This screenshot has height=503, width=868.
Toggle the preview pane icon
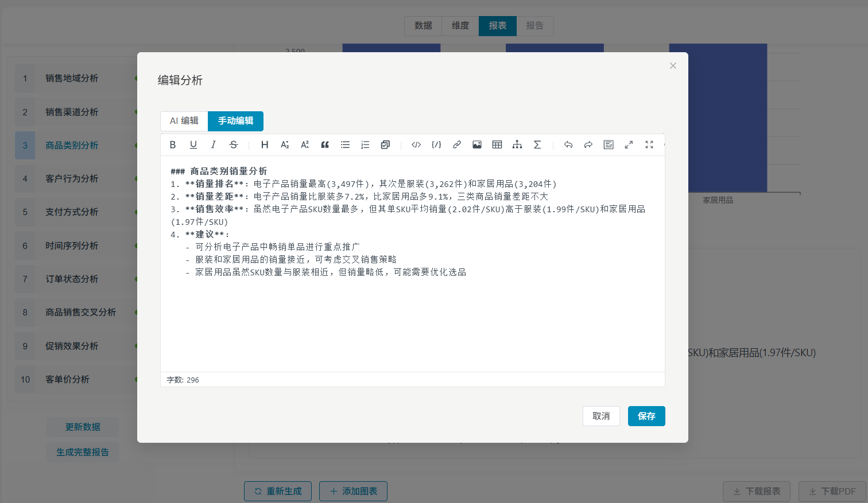(609, 145)
